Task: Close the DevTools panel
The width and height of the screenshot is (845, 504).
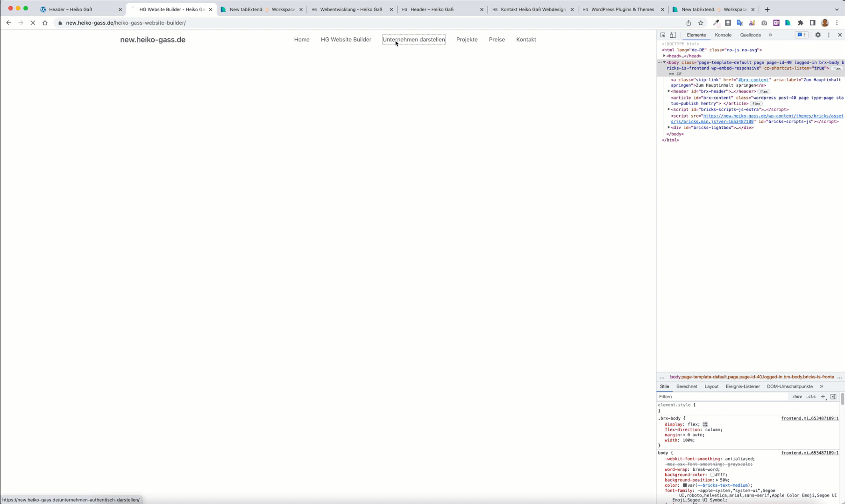Action: click(x=840, y=35)
